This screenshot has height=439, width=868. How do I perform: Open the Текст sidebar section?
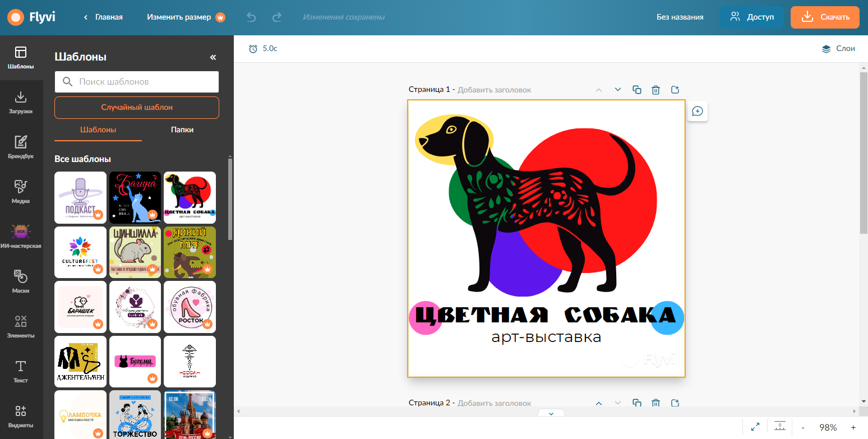[x=21, y=372]
